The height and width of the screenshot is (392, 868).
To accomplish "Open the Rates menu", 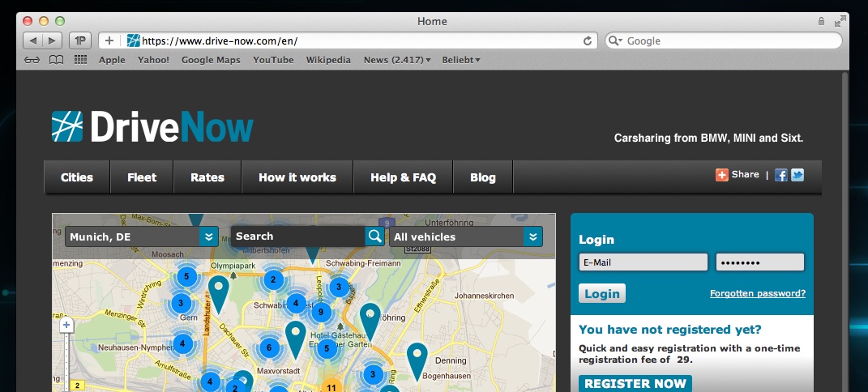I will tap(207, 177).
